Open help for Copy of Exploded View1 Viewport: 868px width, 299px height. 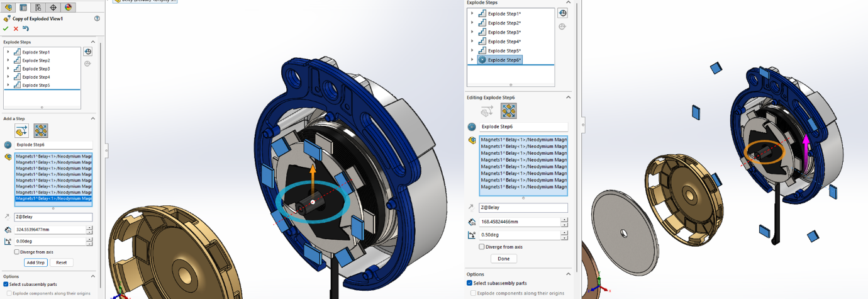(x=97, y=19)
